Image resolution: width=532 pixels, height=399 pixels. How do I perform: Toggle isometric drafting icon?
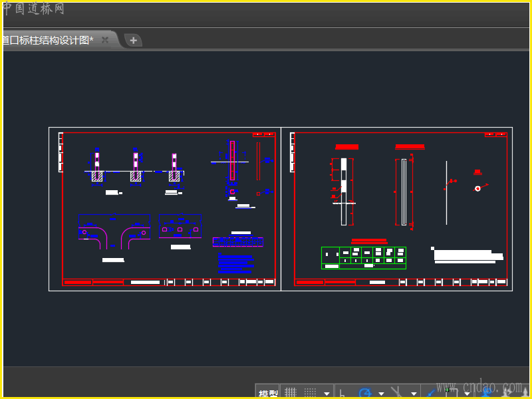397,393
